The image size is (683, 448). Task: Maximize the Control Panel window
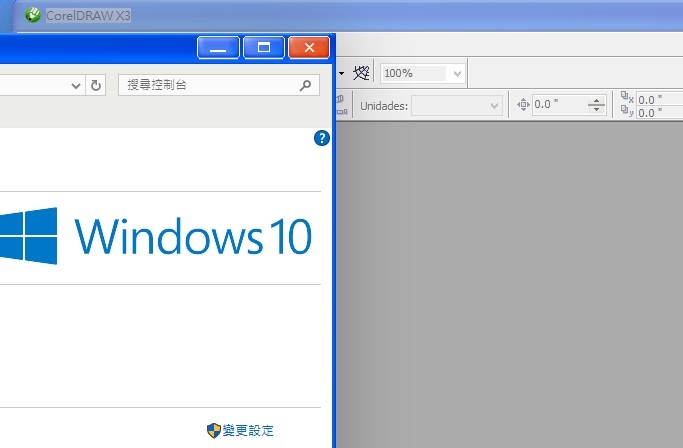point(264,48)
